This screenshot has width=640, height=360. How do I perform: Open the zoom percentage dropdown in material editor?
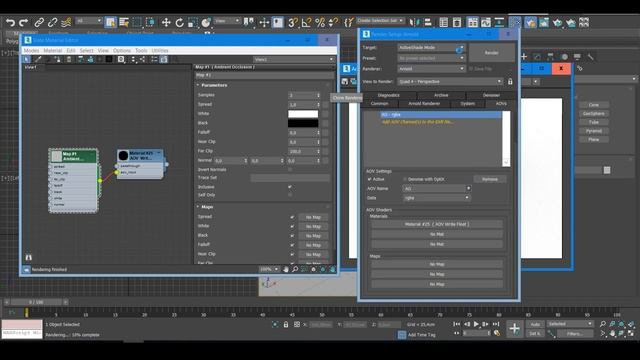(269, 269)
